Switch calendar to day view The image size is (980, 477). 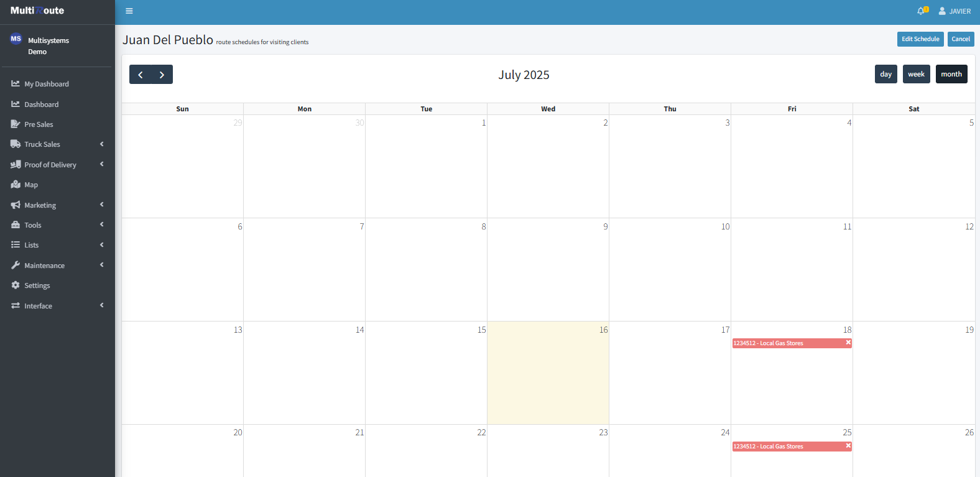pyautogui.click(x=885, y=74)
